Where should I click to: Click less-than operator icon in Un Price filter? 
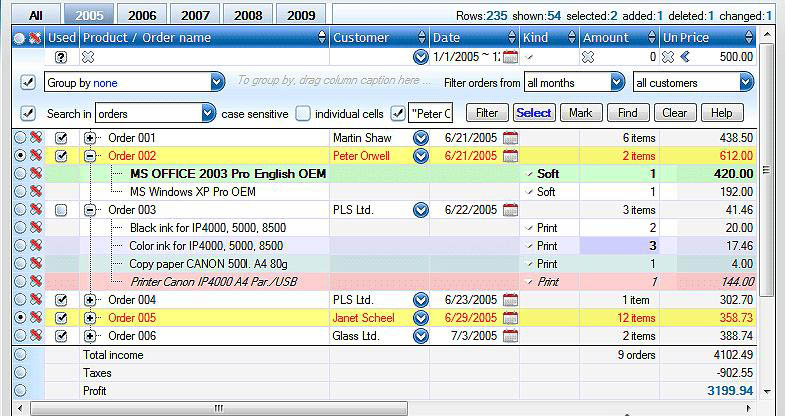tap(685, 57)
